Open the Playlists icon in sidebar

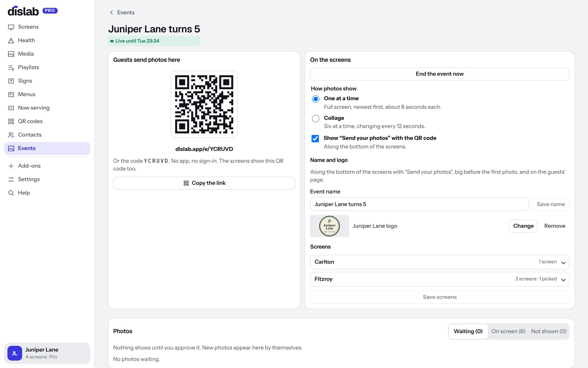click(11, 68)
